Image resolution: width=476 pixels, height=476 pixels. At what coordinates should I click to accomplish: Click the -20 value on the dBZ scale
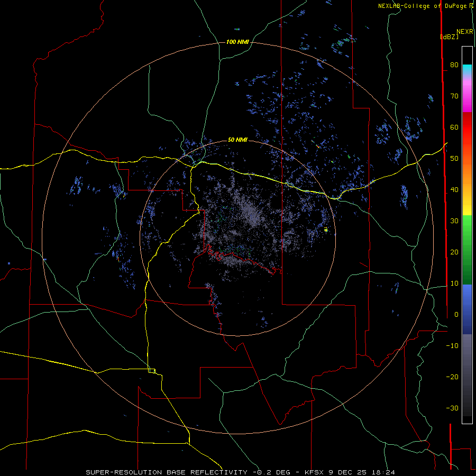coord(452,377)
